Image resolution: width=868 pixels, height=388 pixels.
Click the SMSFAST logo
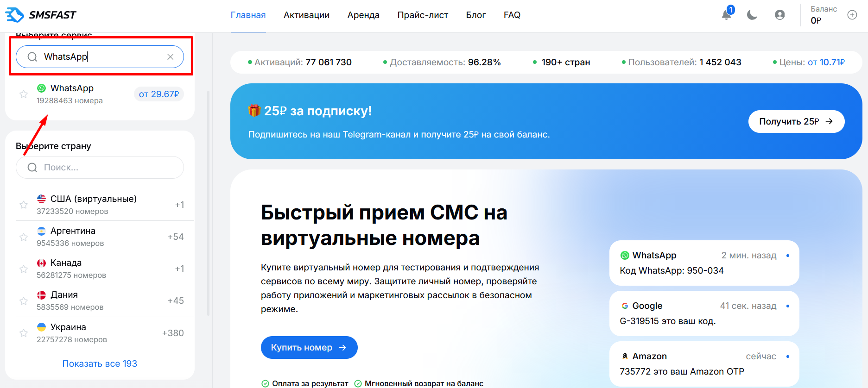click(41, 15)
